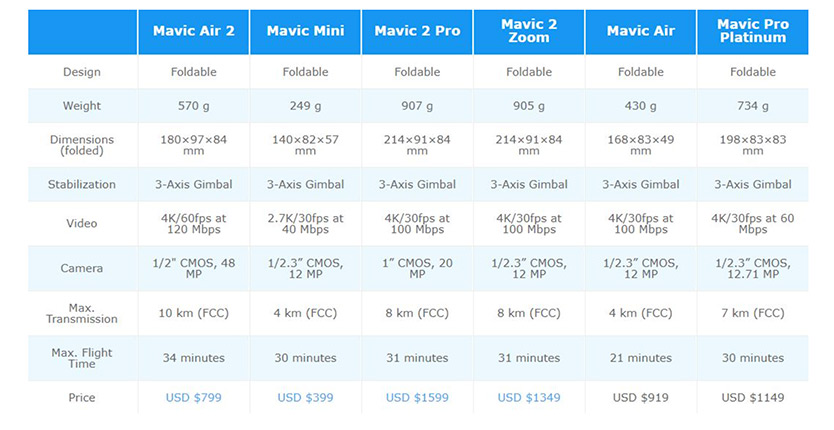This screenshot has height=430, width=834.
Task: Select the 570 g weight cell
Action: [194, 106]
